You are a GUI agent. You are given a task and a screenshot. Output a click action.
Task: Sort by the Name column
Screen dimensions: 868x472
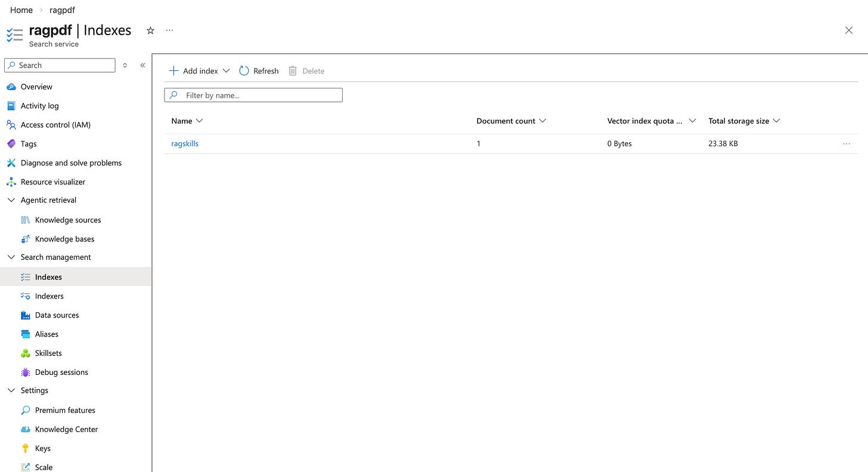pyautogui.click(x=187, y=121)
